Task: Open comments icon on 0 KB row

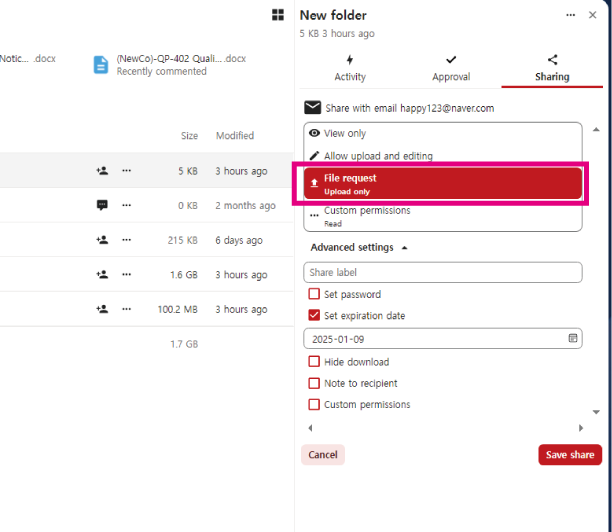Action: [102, 205]
